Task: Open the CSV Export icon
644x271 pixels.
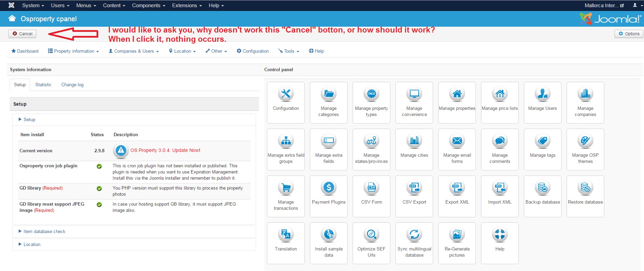Action: click(414, 196)
